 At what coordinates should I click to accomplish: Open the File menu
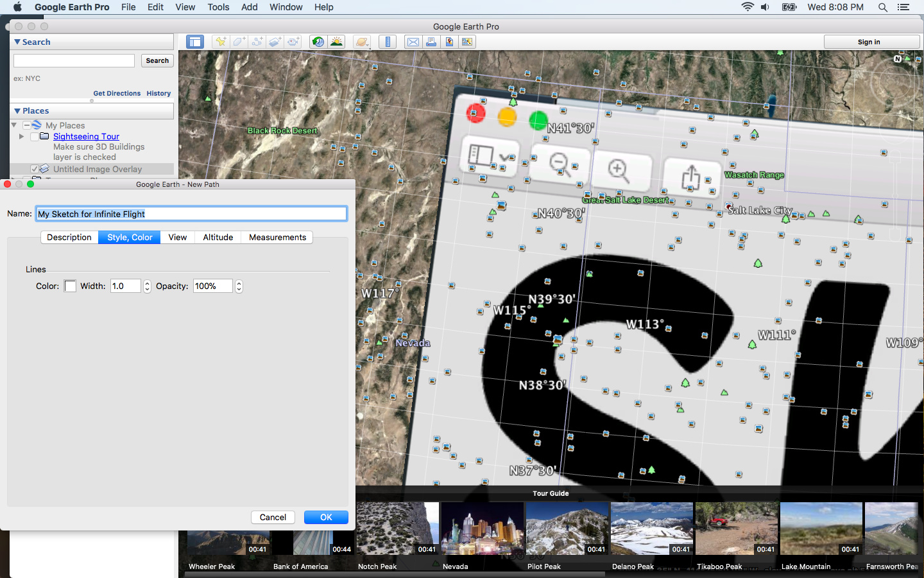[128, 7]
